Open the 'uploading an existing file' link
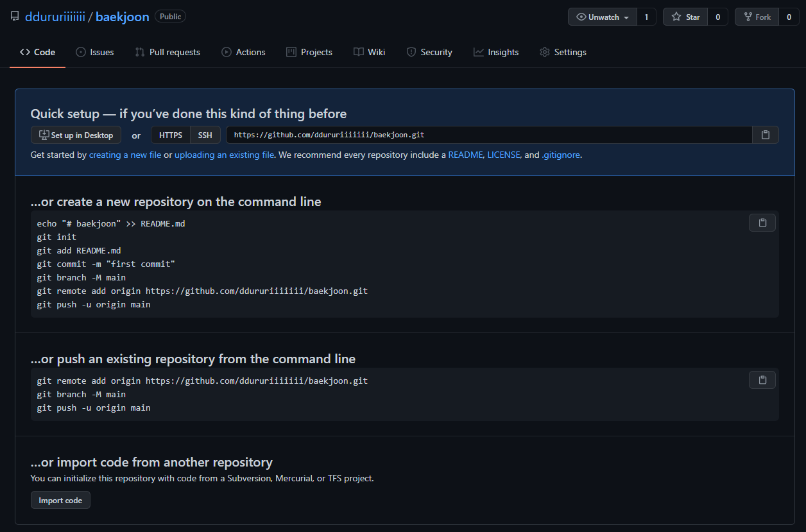806x532 pixels. pyautogui.click(x=225, y=155)
